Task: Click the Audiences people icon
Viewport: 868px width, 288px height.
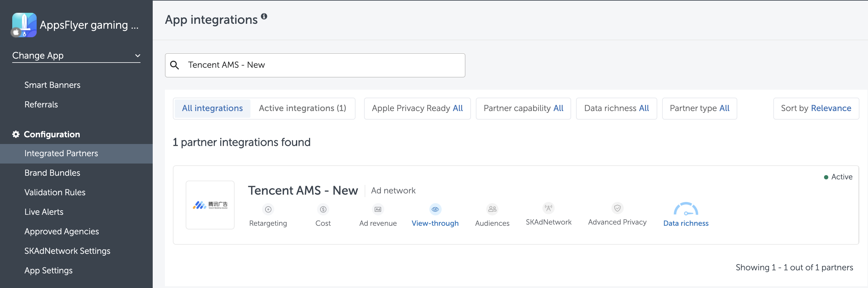Action: (x=492, y=209)
